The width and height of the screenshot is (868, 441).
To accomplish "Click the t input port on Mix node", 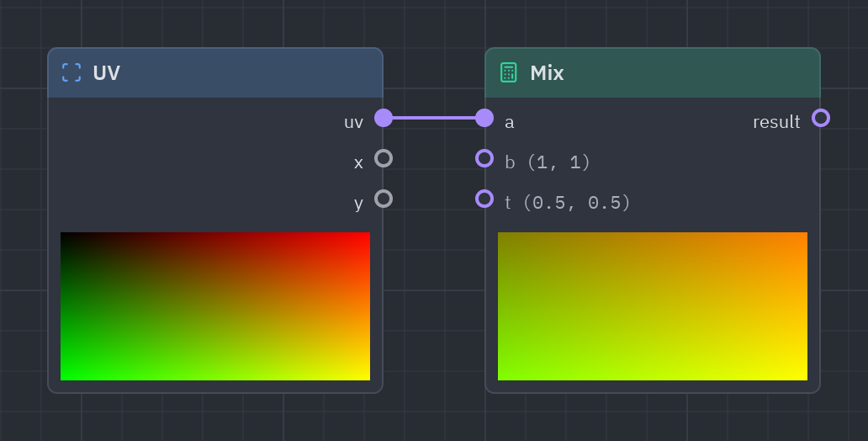I will 484,199.
